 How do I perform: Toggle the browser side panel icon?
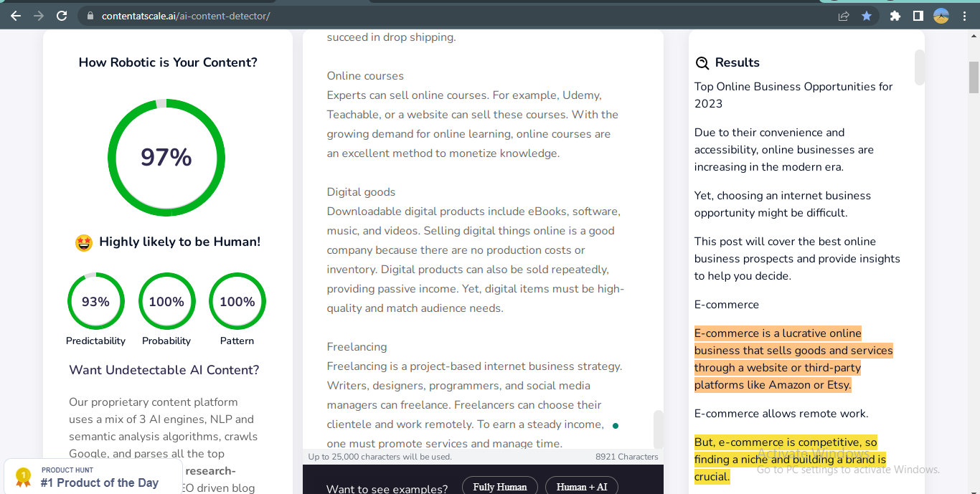pos(918,16)
